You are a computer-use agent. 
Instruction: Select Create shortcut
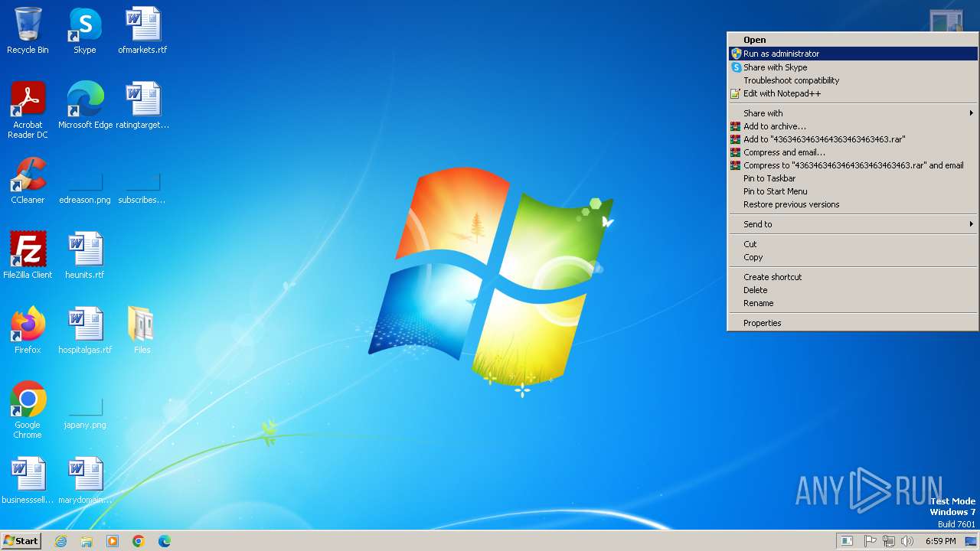click(853, 277)
